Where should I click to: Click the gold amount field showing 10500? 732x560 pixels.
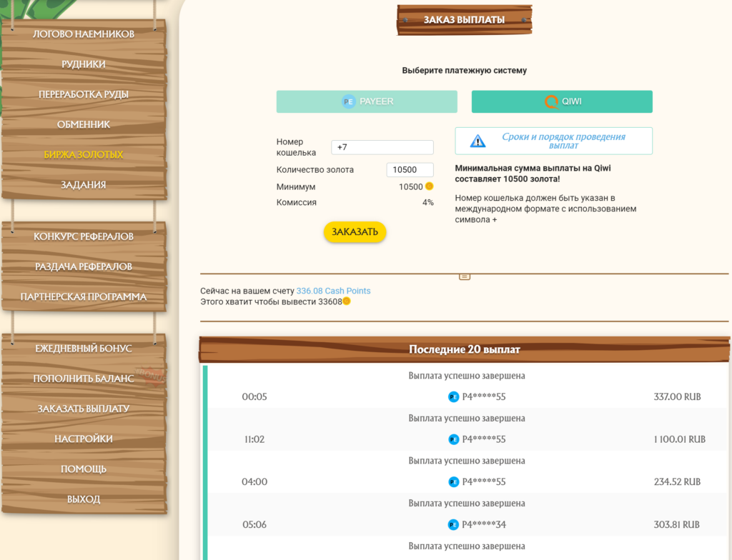coord(410,170)
